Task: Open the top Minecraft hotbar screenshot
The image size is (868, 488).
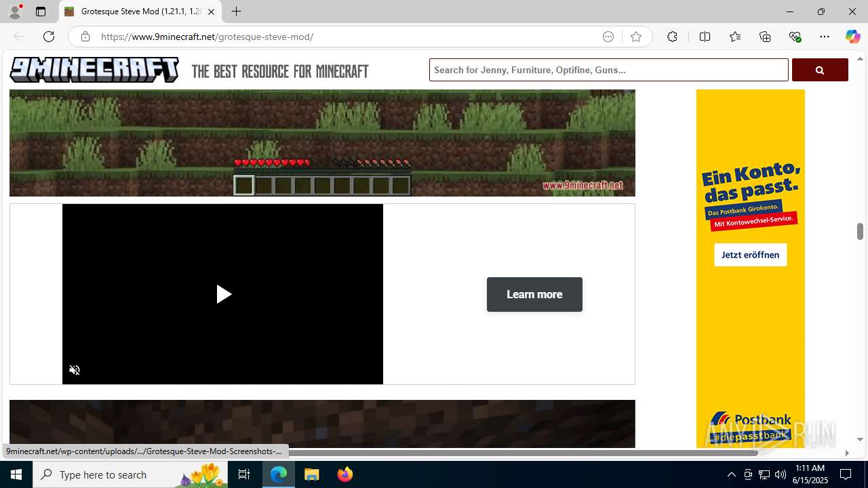Action: tap(322, 143)
